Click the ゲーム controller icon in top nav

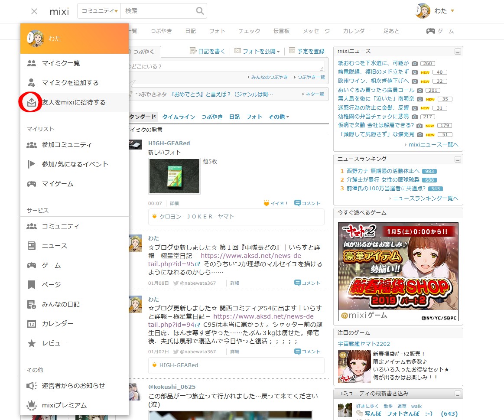pos(431,31)
